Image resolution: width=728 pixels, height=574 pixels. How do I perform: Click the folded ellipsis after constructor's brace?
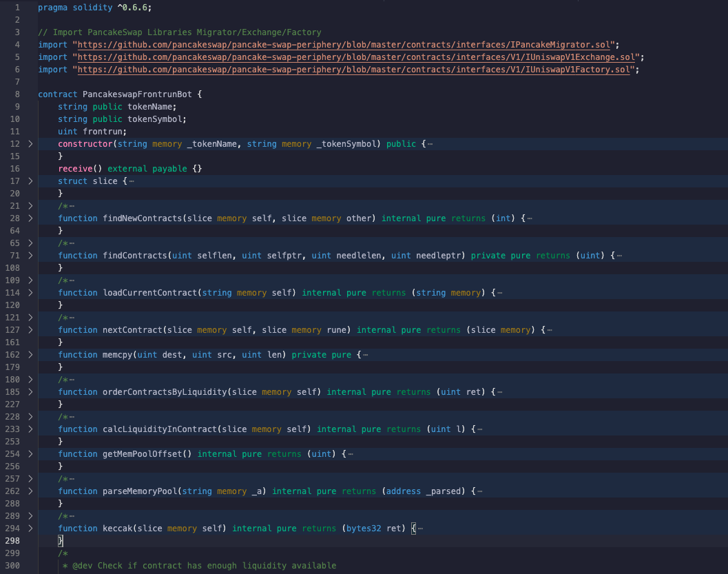coord(430,144)
